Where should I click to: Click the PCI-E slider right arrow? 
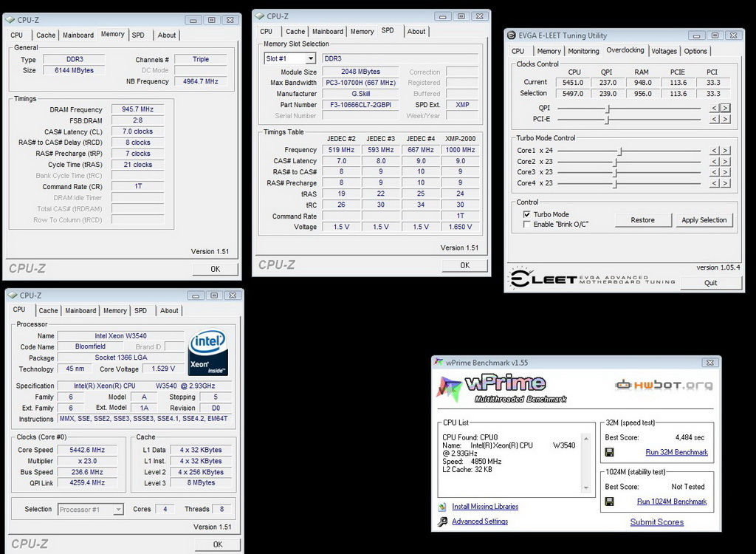[725, 119]
